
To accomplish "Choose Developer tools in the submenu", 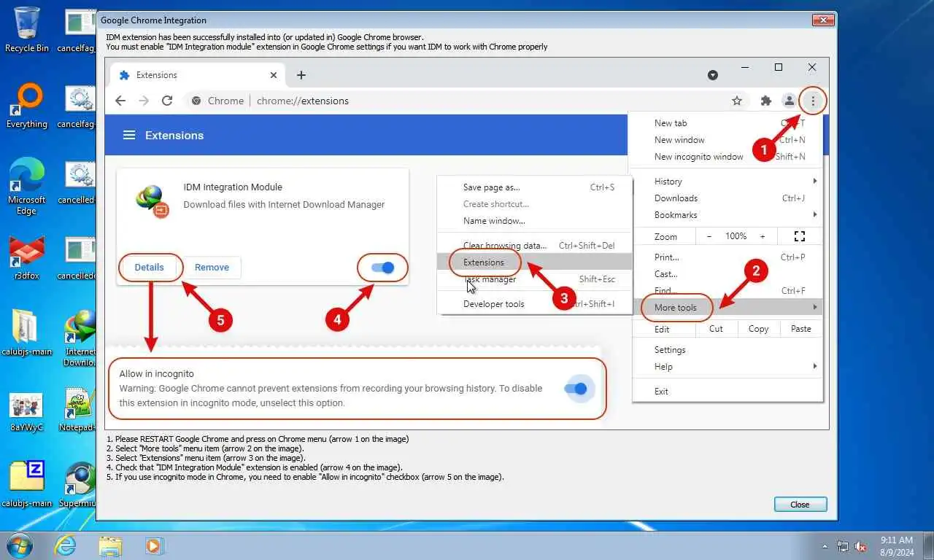I will coord(494,303).
